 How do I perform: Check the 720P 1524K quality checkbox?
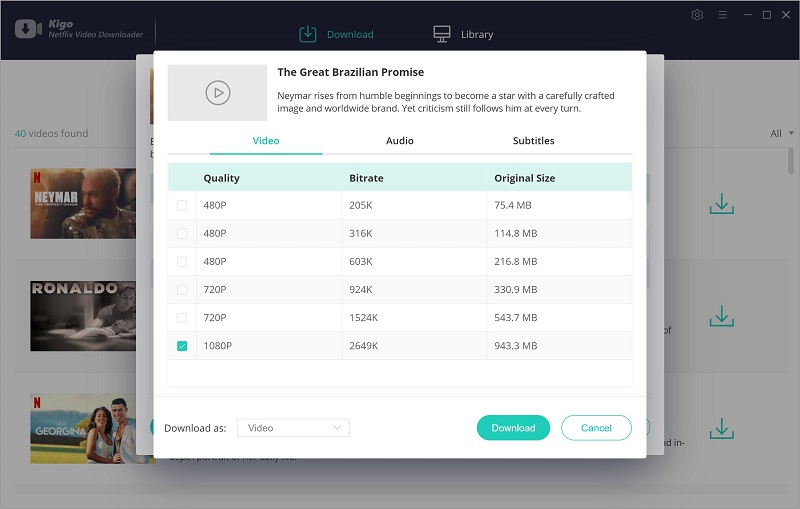(182, 318)
